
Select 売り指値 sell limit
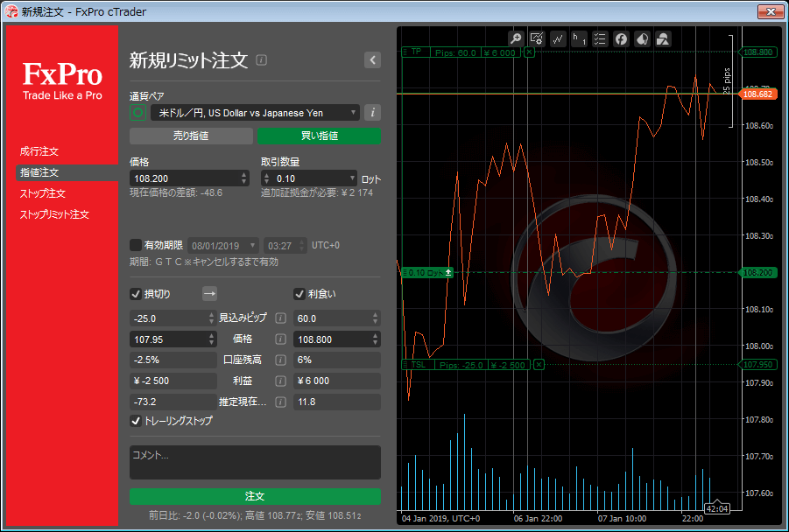click(x=191, y=136)
